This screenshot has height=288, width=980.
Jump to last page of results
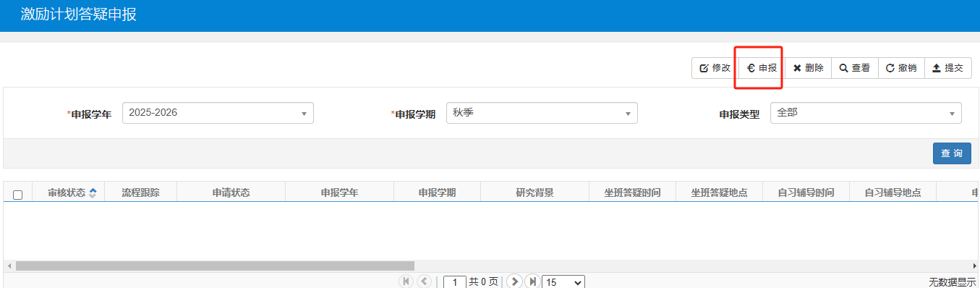pyautogui.click(x=532, y=281)
